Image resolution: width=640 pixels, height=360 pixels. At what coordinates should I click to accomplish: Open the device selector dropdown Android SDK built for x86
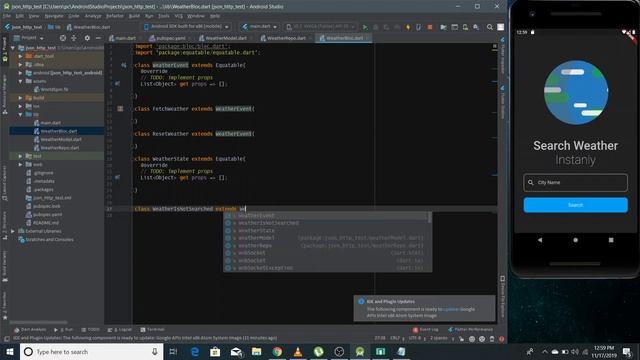187,27
